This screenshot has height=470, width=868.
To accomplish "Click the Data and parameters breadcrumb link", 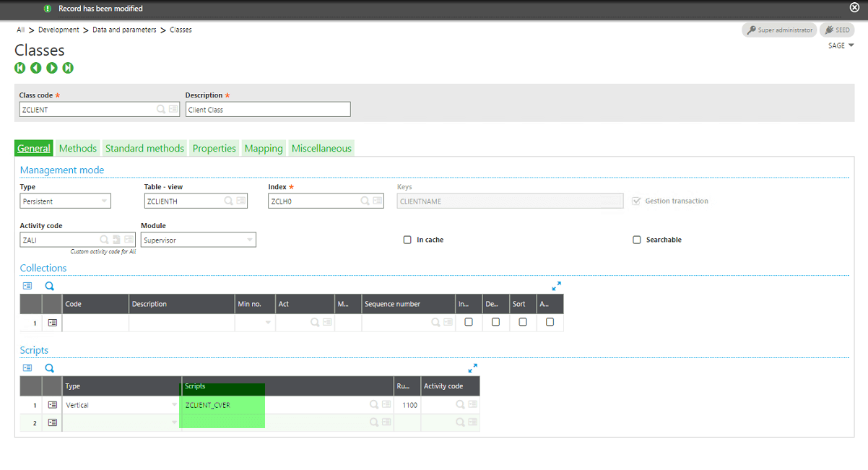I will point(124,30).
